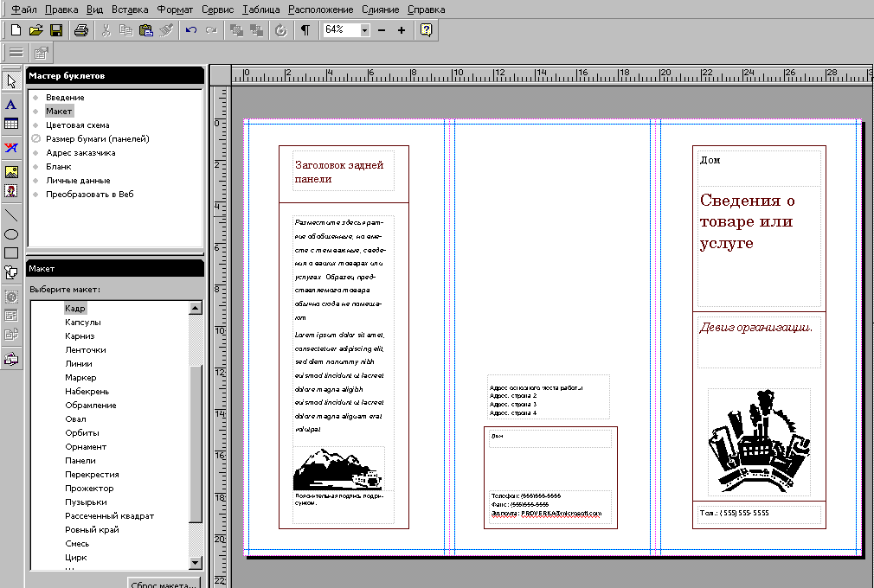Select Цветовая схема wizard step
This screenshot has height=588, width=874.
pos(77,125)
